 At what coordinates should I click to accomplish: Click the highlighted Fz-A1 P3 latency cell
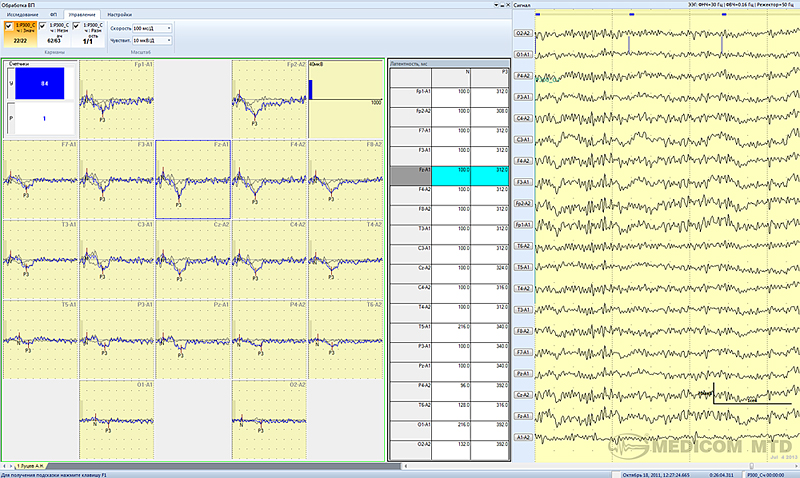(x=490, y=176)
